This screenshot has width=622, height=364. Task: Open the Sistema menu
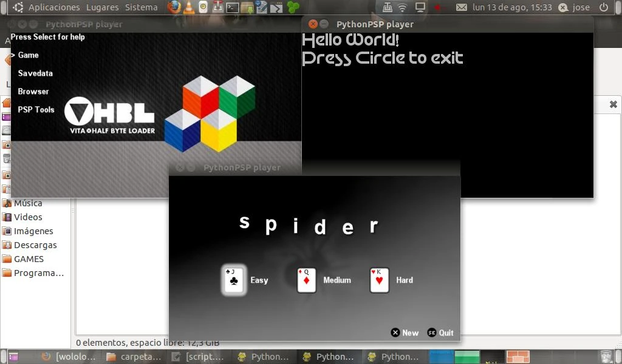[x=141, y=7]
